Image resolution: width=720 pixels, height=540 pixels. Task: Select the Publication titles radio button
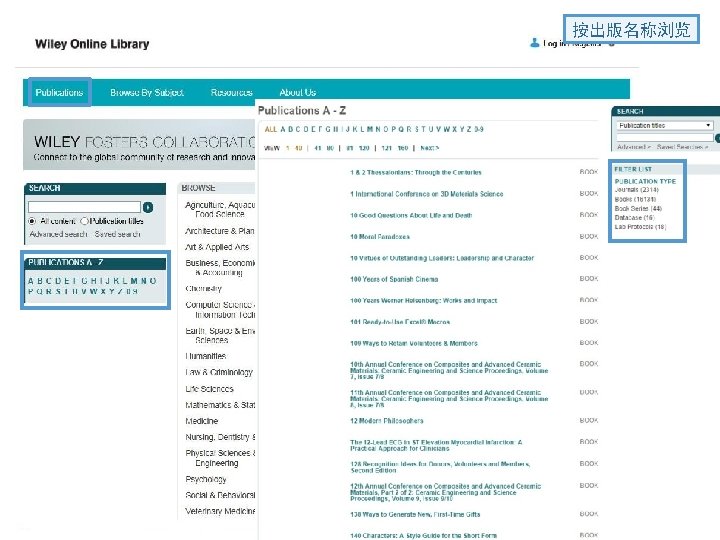point(84,221)
